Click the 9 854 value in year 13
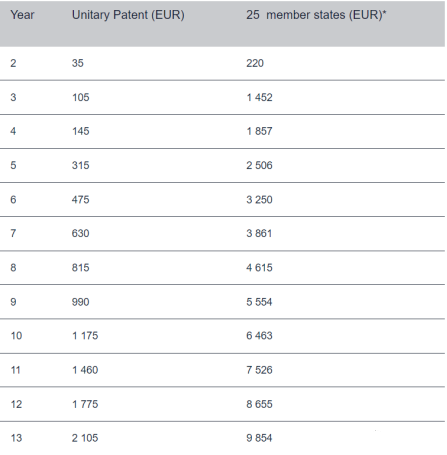The height and width of the screenshot is (455, 447). [x=259, y=438]
